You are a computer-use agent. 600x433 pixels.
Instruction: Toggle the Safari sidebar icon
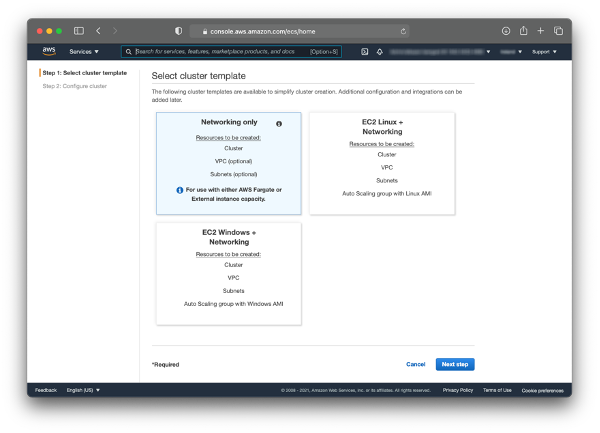coord(79,31)
